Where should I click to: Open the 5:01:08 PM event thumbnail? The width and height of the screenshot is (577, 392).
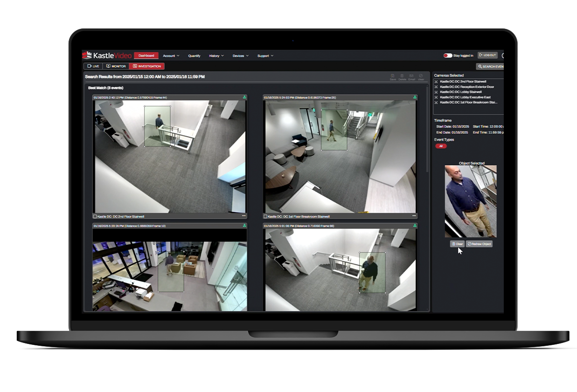pos(341,269)
